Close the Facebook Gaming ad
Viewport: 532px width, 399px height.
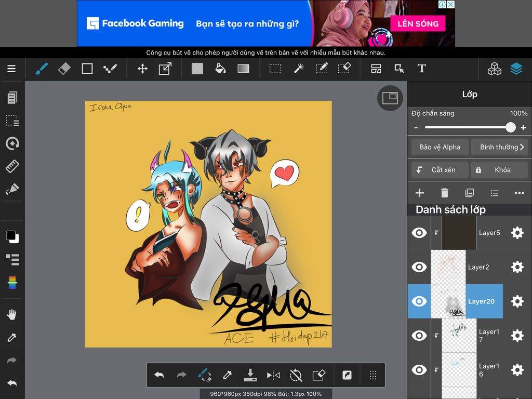pos(450,4)
